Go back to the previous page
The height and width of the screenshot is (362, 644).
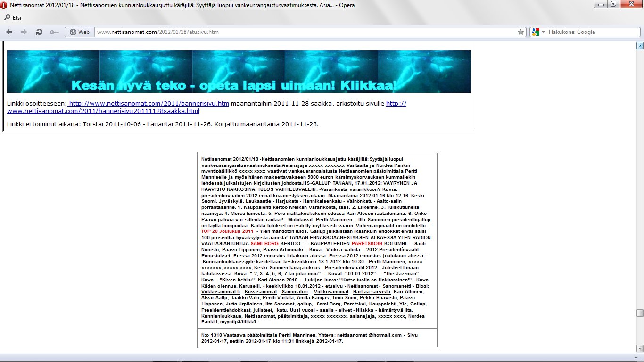pos(9,32)
